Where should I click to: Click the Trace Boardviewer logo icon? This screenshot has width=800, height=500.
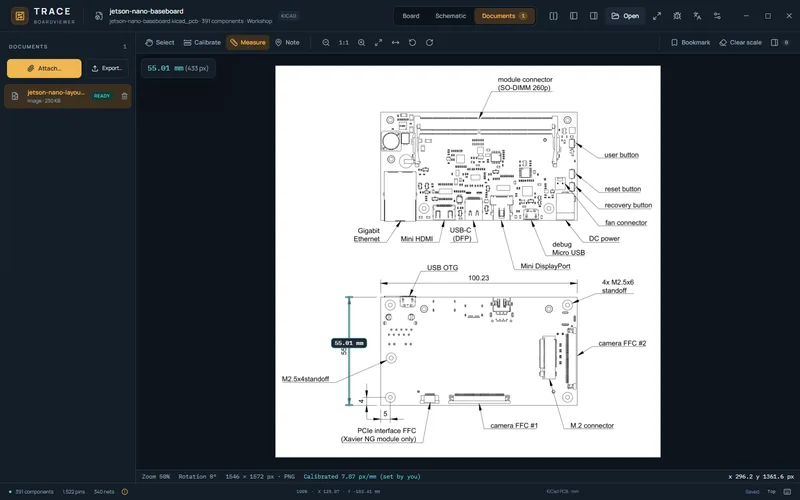click(x=19, y=16)
